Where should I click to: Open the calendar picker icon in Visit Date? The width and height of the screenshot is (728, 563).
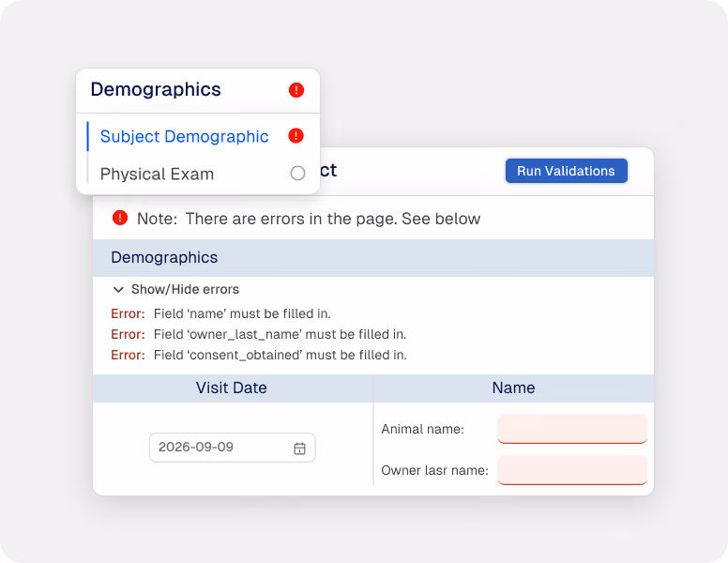click(299, 449)
